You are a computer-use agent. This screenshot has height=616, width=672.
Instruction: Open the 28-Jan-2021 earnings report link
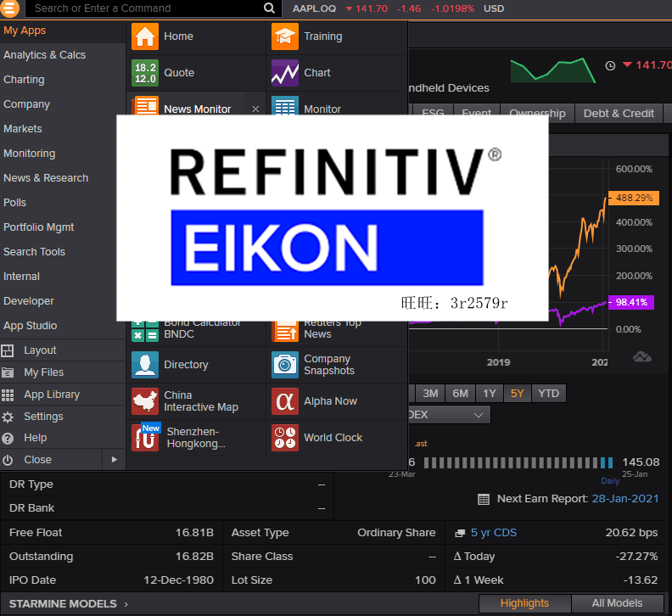coord(624,499)
